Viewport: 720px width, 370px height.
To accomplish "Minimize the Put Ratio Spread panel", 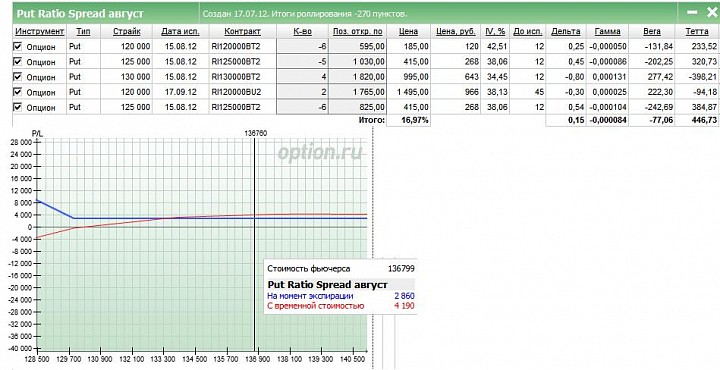I will coord(692,12).
